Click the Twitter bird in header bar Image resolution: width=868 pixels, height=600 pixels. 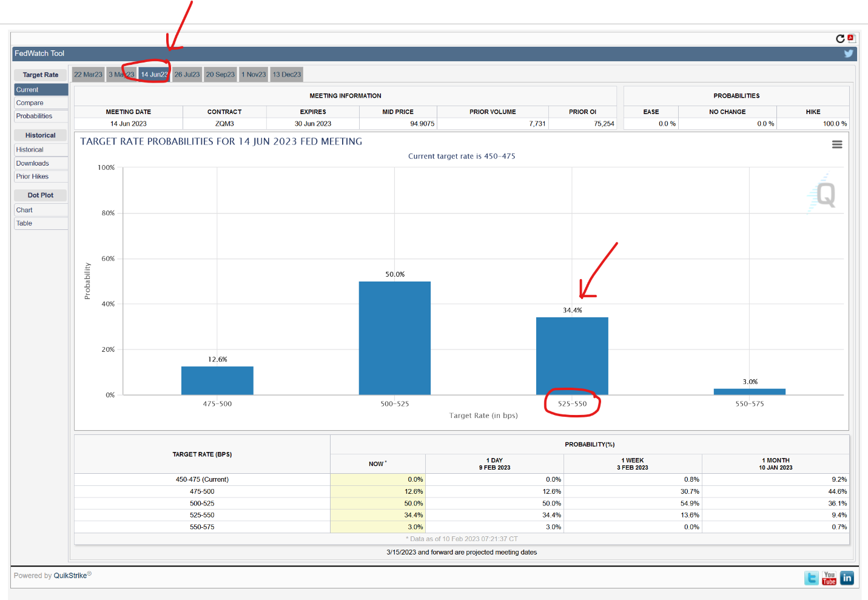[x=849, y=53]
